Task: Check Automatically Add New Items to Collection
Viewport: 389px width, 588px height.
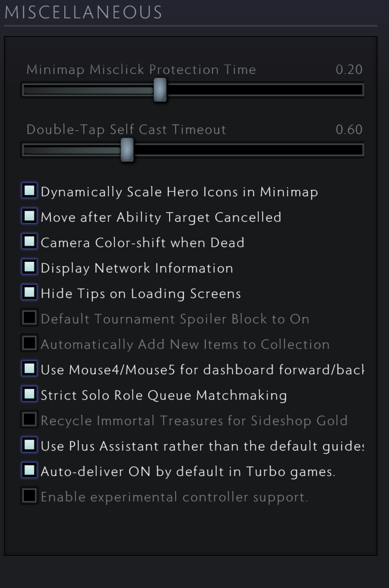Action: point(29,343)
